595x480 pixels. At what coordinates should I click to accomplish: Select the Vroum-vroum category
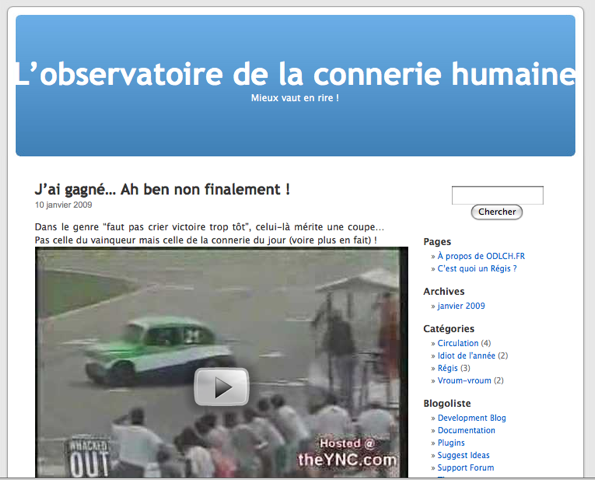(464, 381)
